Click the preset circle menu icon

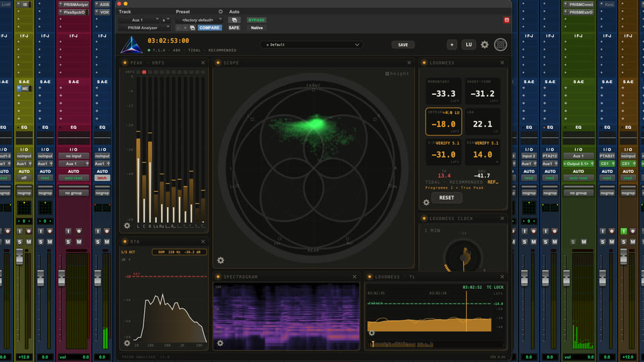coord(221,11)
